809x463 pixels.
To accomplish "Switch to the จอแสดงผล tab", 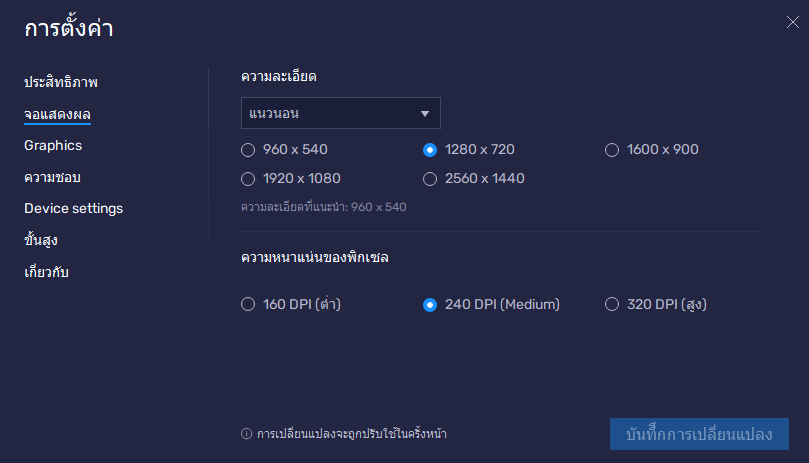I will [57, 114].
